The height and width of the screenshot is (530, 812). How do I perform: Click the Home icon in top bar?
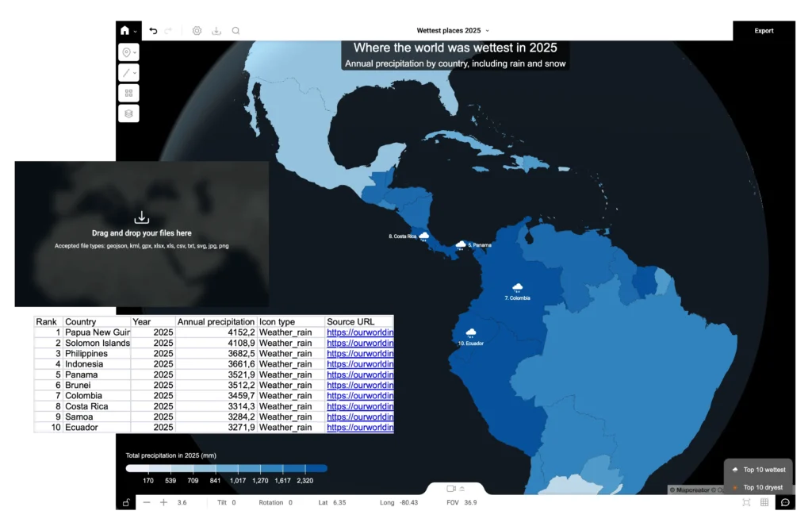pos(124,31)
